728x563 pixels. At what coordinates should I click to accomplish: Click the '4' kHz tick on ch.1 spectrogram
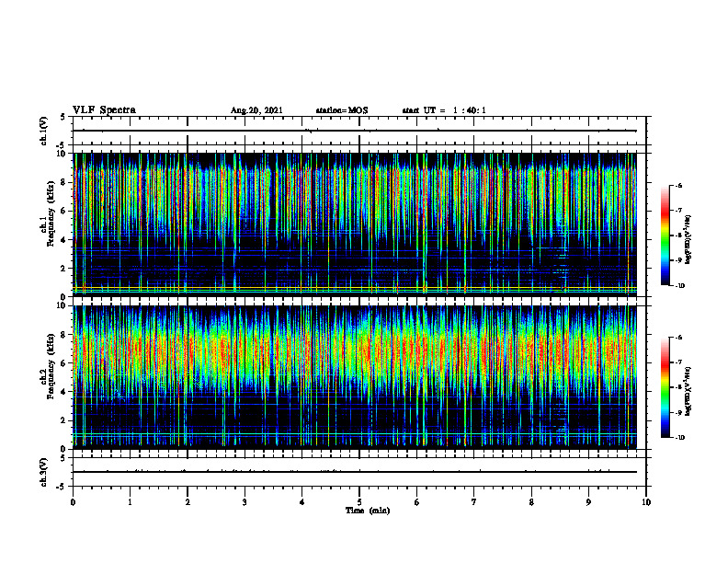click(x=64, y=240)
